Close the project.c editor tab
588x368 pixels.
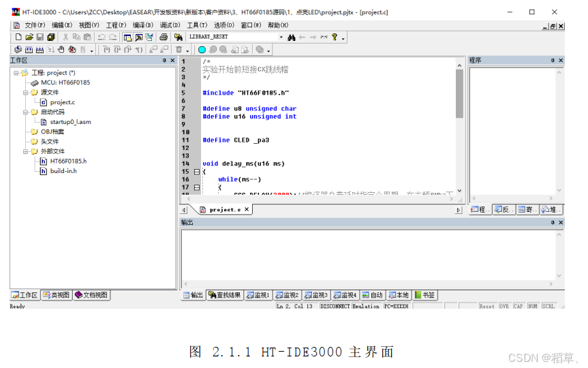coord(247,209)
